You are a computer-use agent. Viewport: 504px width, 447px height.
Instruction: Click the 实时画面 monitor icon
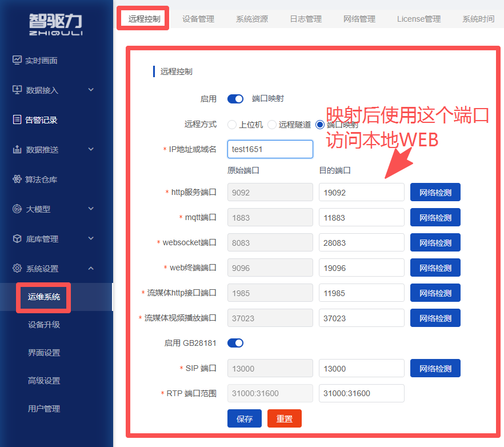coord(17,60)
